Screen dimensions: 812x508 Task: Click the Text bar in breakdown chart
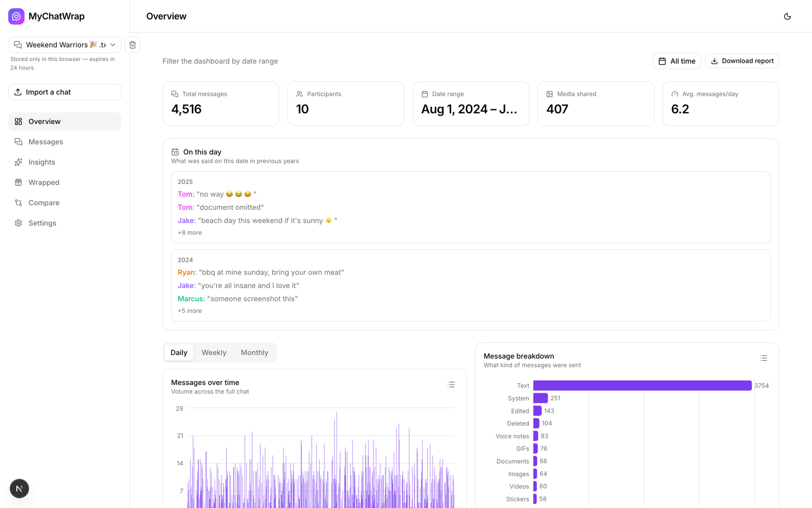point(642,386)
